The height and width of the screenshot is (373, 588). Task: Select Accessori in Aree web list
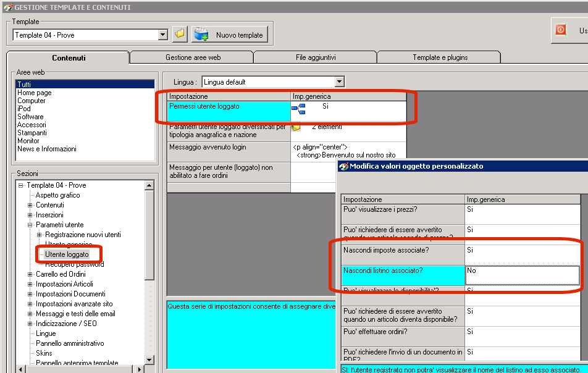[85, 125]
